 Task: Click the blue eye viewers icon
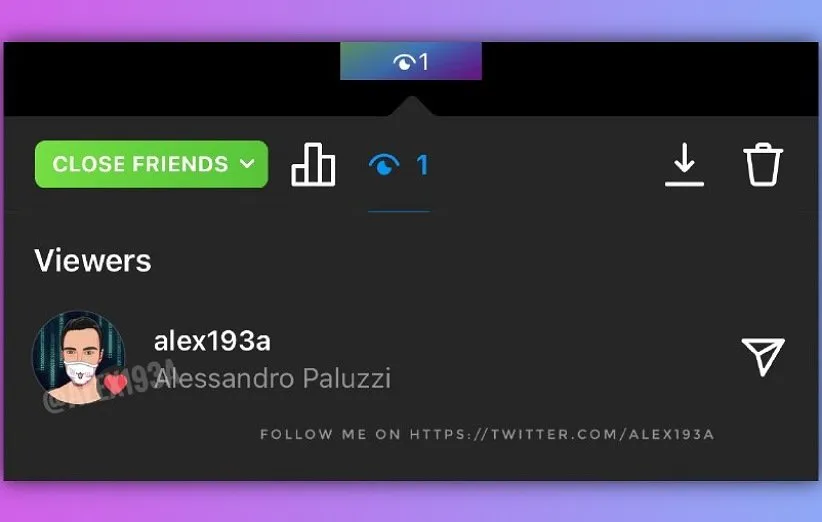pyautogui.click(x=384, y=164)
